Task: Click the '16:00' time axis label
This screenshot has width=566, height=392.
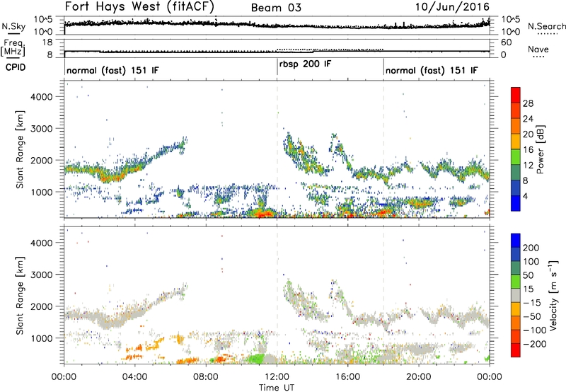Action: click(347, 376)
